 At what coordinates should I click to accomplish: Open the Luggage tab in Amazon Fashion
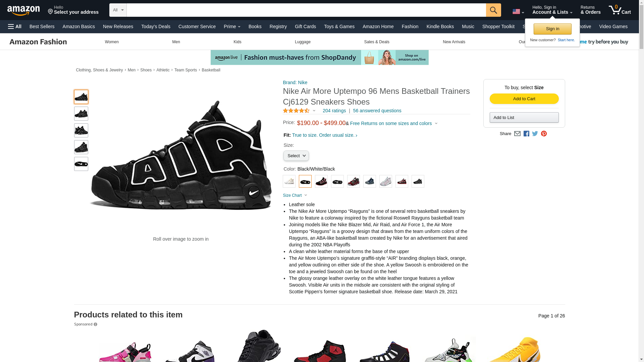[x=303, y=42]
